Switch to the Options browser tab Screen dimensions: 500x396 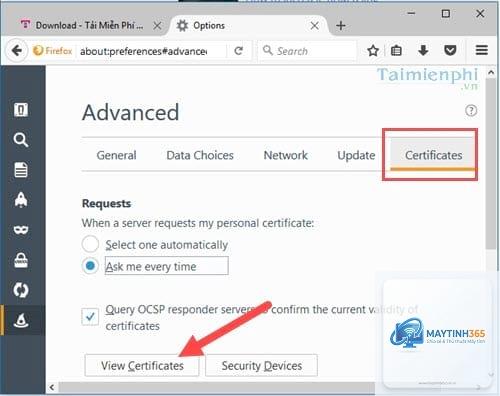tap(248, 26)
